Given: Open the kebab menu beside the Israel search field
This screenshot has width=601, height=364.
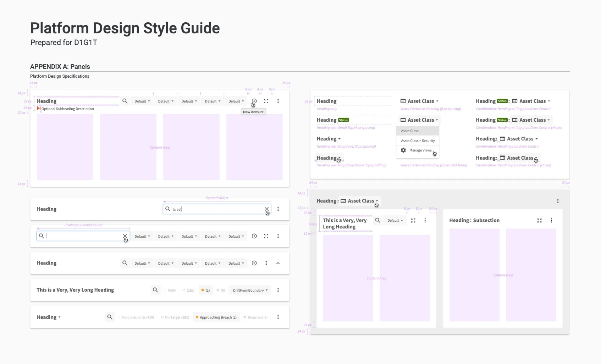Looking at the screenshot, I should coord(278,209).
